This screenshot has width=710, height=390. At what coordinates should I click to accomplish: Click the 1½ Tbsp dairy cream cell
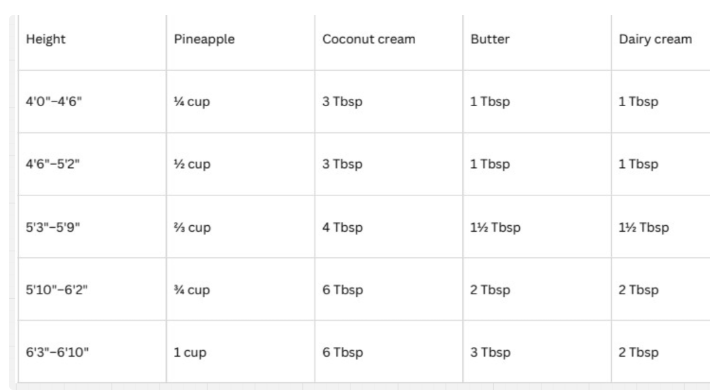(661, 226)
